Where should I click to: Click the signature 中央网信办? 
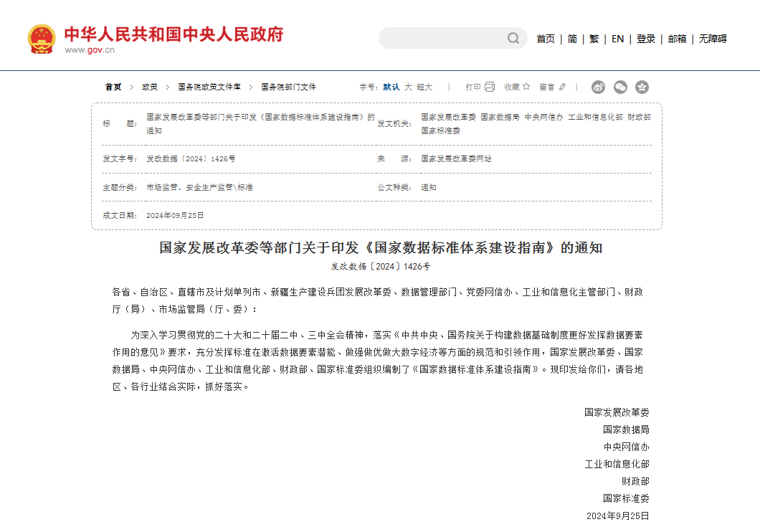(x=626, y=447)
